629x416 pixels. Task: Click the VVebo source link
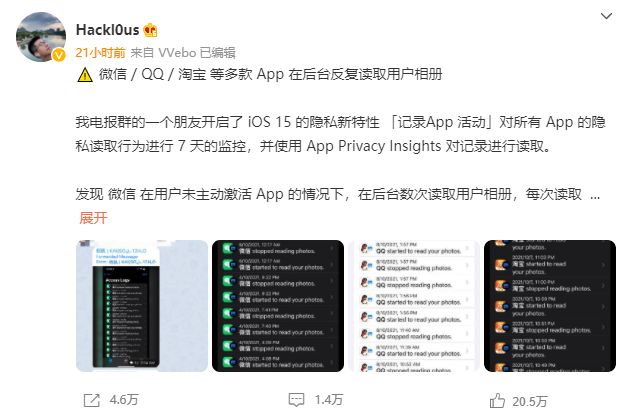coord(177,53)
